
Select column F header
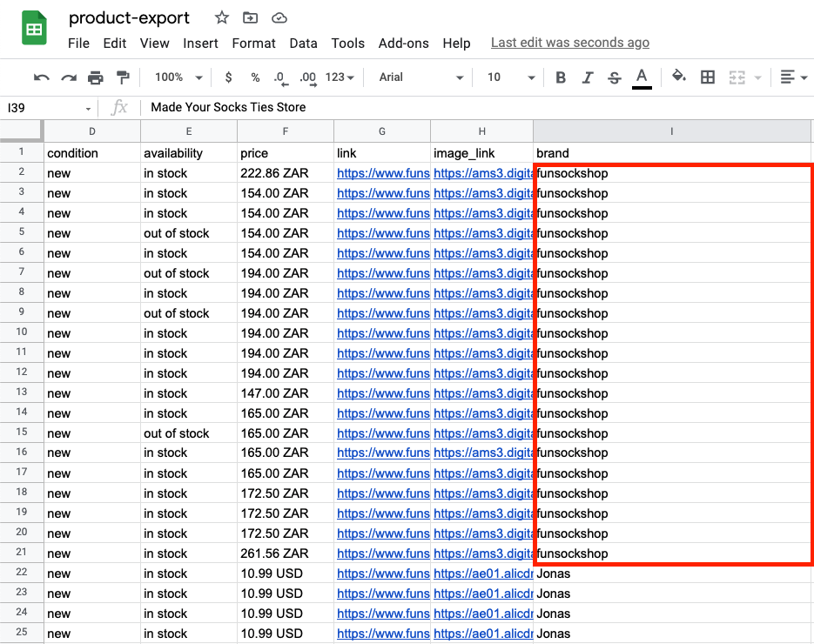286,131
